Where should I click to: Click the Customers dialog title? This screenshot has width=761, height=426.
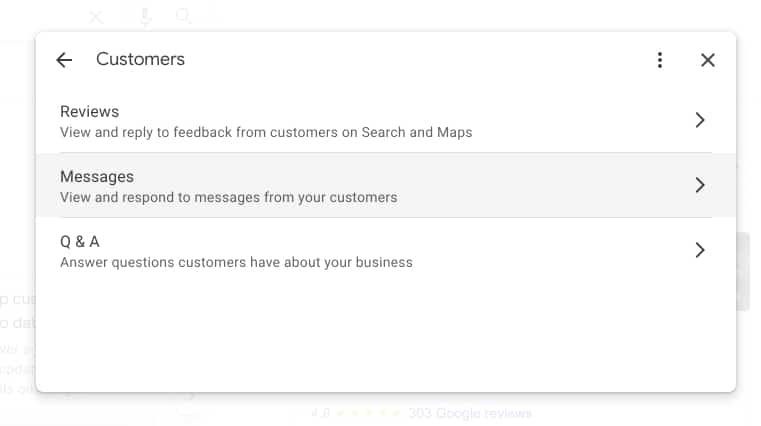pos(140,59)
